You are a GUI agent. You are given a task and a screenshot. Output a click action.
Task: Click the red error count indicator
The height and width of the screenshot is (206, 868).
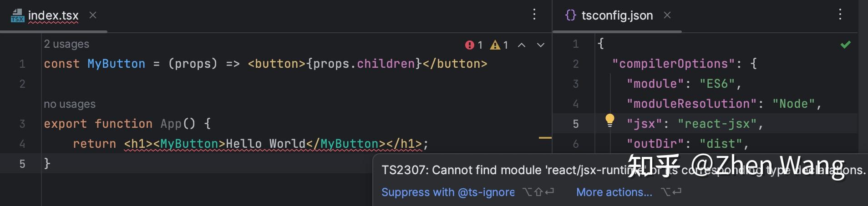(x=474, y=45)
